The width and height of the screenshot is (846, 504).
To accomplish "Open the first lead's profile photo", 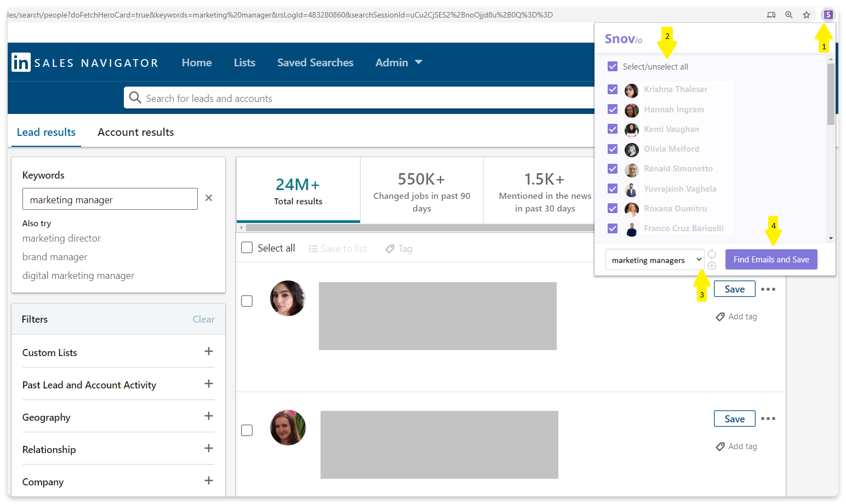I will [288, 298].
